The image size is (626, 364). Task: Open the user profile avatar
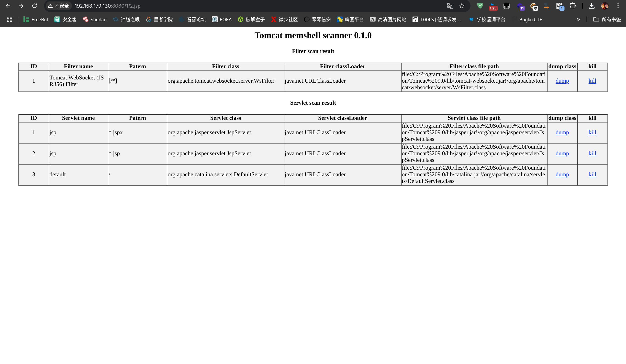click(x=605, y=6)
